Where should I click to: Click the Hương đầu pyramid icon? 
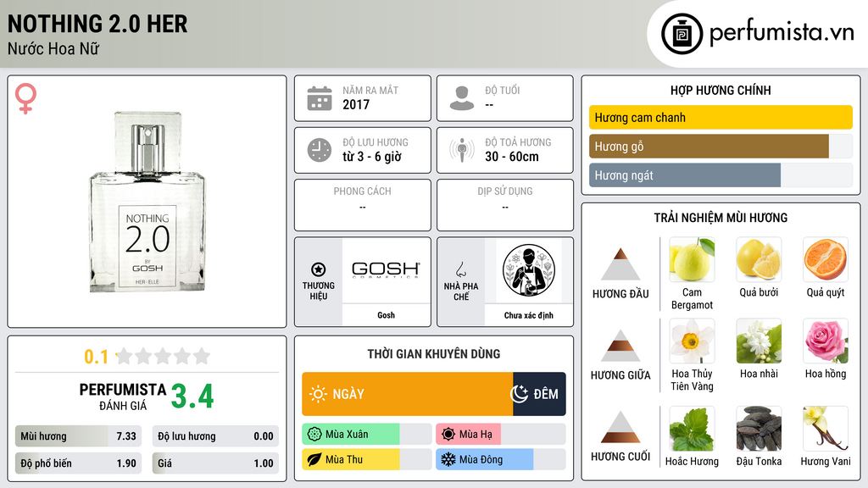pyautogui.click(x=620, y=264)
